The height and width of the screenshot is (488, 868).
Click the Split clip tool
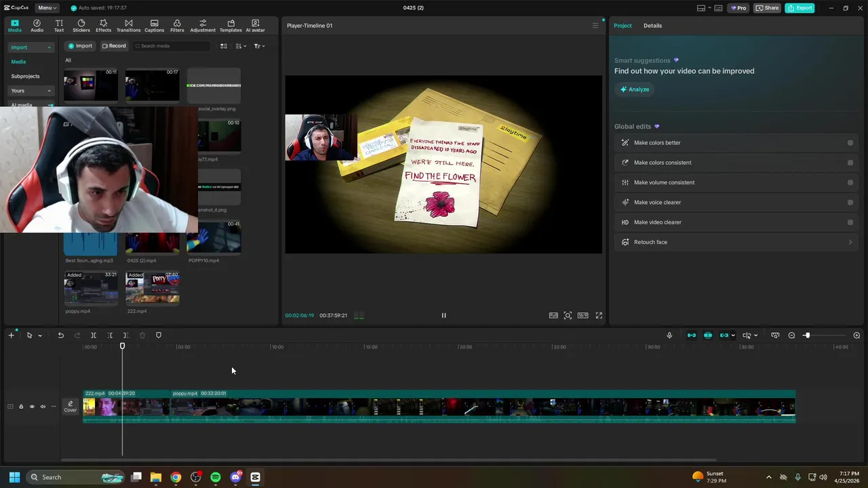point(94,335)
